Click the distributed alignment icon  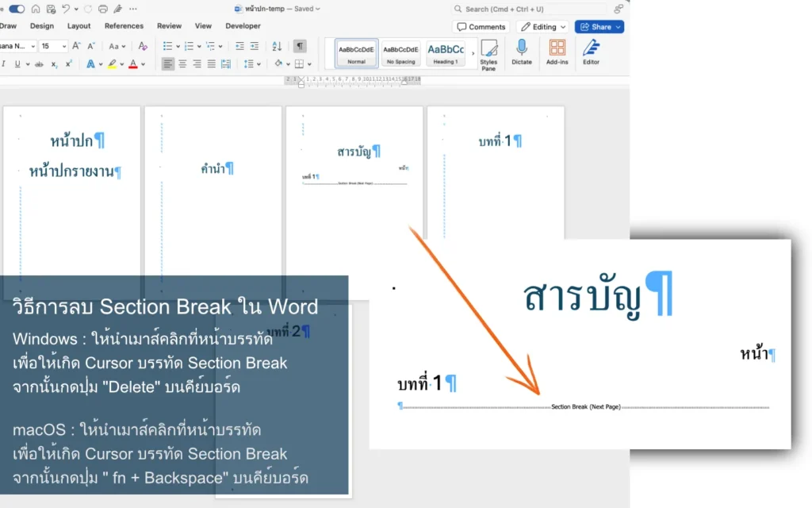(x=226, y=63)
